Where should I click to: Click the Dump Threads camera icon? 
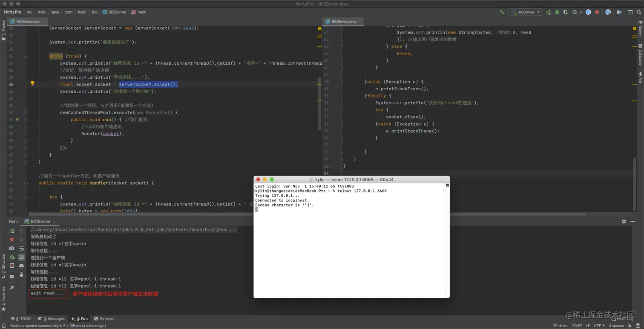click(12, 248)
